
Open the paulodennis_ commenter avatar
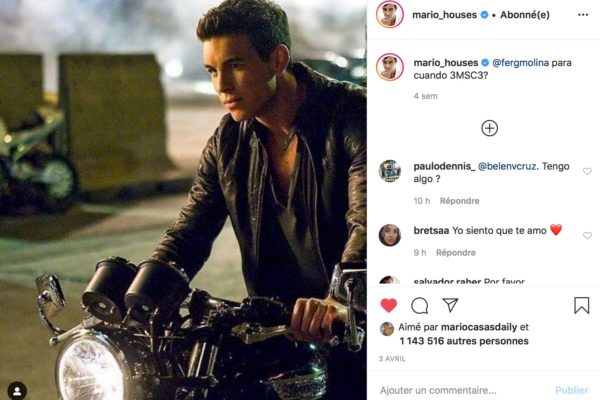(x=389, y=171)
